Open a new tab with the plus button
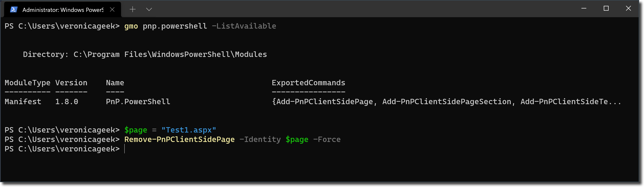 pos(132,9)
